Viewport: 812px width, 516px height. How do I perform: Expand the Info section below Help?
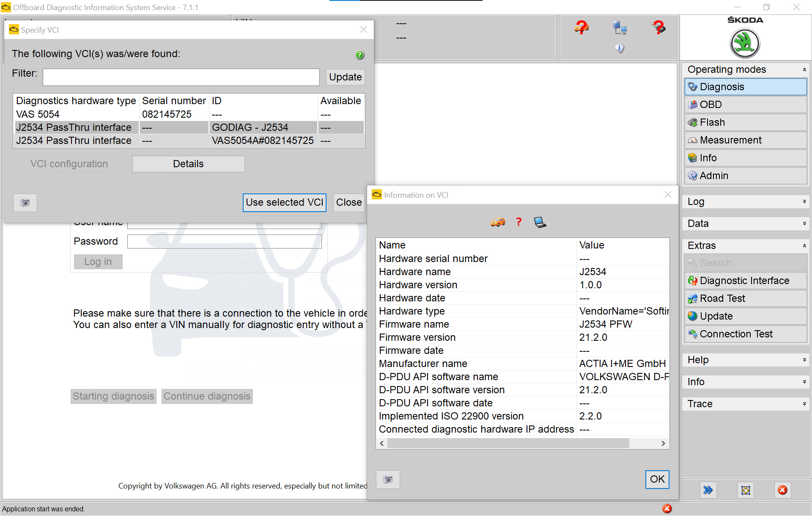(x=746, y=382)
